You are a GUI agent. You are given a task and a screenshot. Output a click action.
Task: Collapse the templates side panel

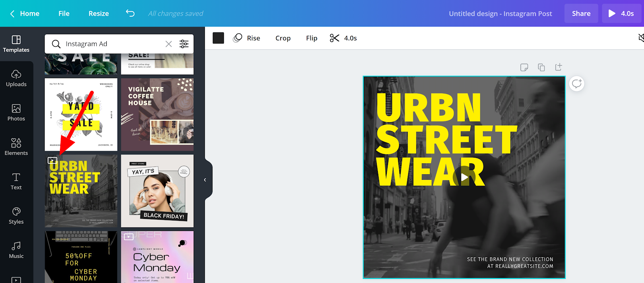(x=206, y=180)
